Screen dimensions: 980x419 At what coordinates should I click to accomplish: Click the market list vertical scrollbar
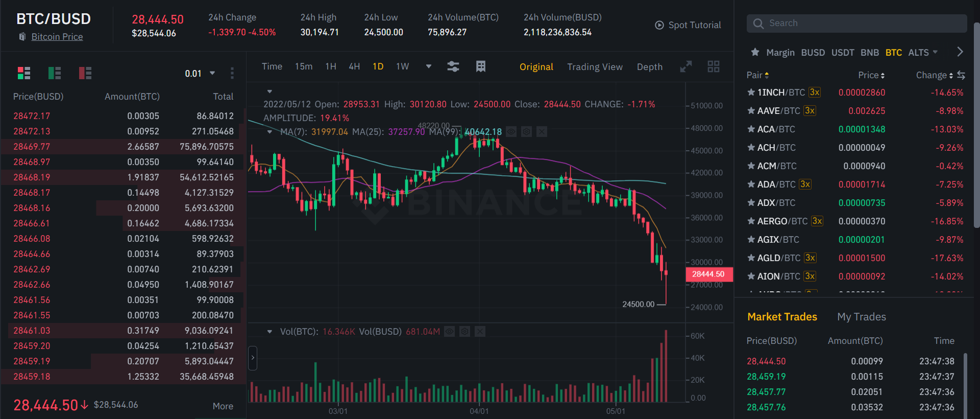point(976,125)
